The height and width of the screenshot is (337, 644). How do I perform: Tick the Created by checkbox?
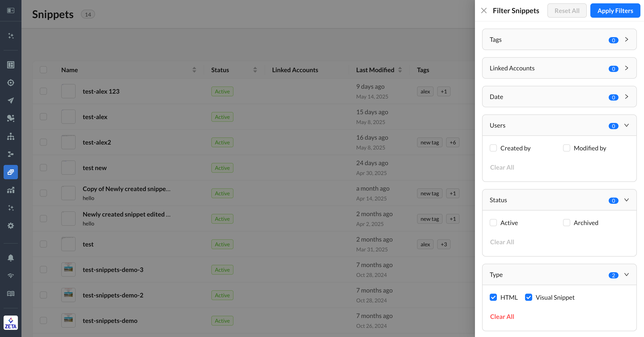click(x=493, y=148)
